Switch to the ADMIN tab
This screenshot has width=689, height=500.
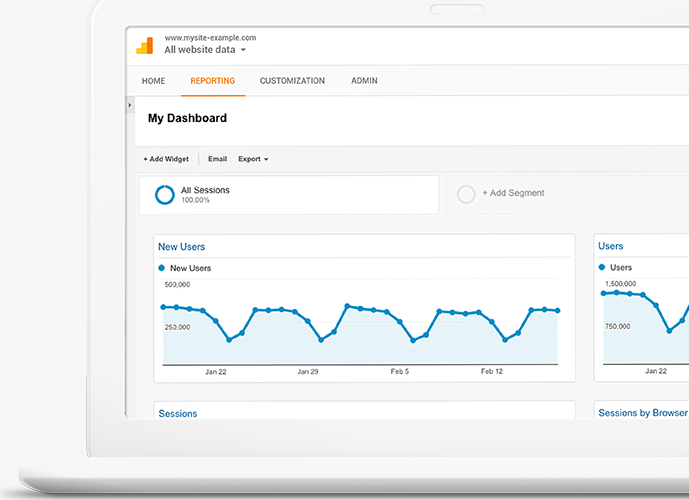click(364, 81)
